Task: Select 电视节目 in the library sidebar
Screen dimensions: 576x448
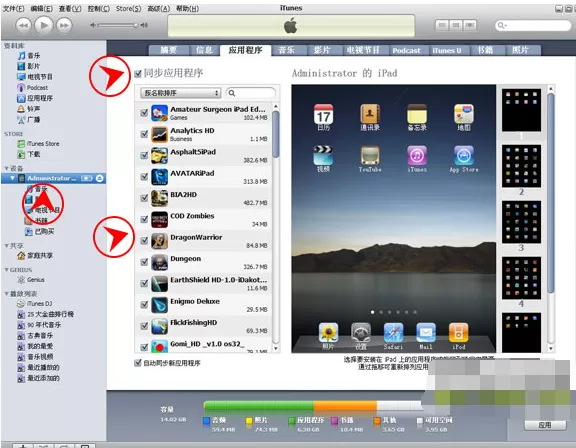Action: 35,77
